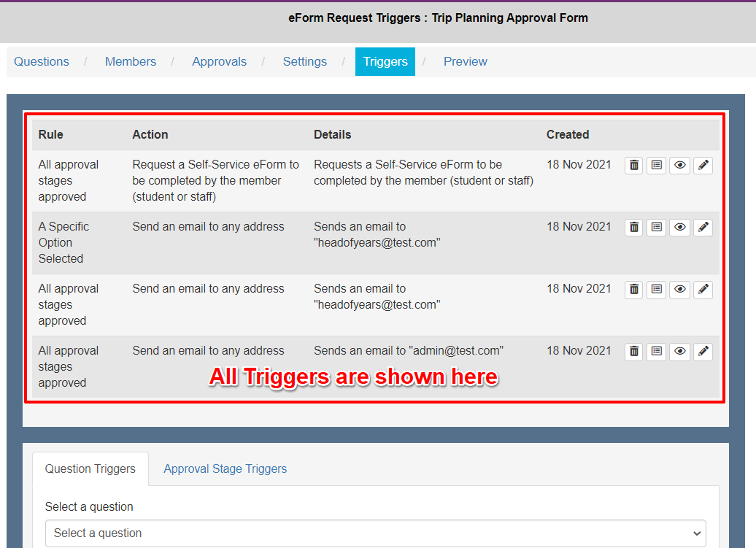Image resolution: width=756 pixels, height=548 pixels.
Task: Navigate to the Settings section
Action: (304, 62)
